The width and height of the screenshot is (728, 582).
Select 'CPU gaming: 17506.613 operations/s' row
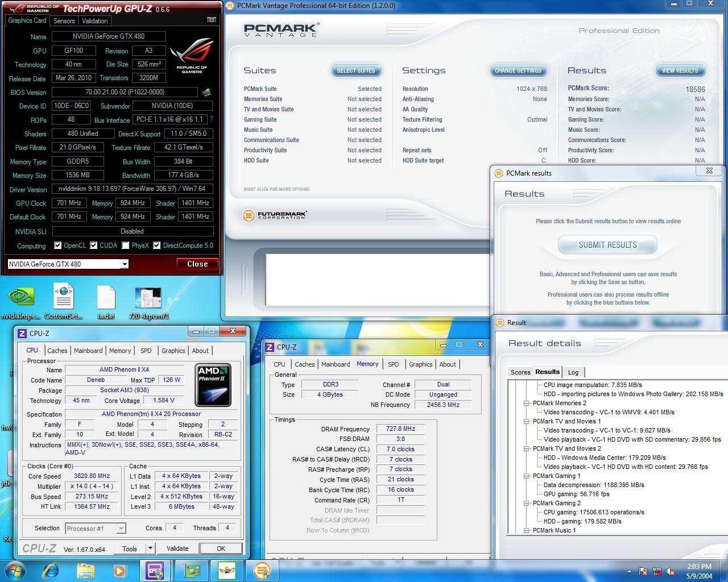[x=594, y=512]
